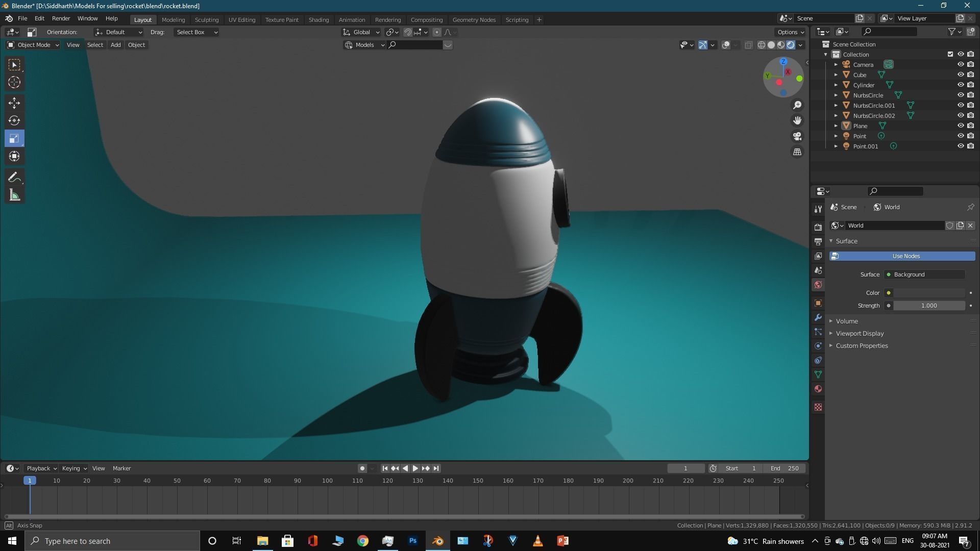
Task: Open the Object Mode dropdown
Action: pyautogui.click(x=33, y=45)
